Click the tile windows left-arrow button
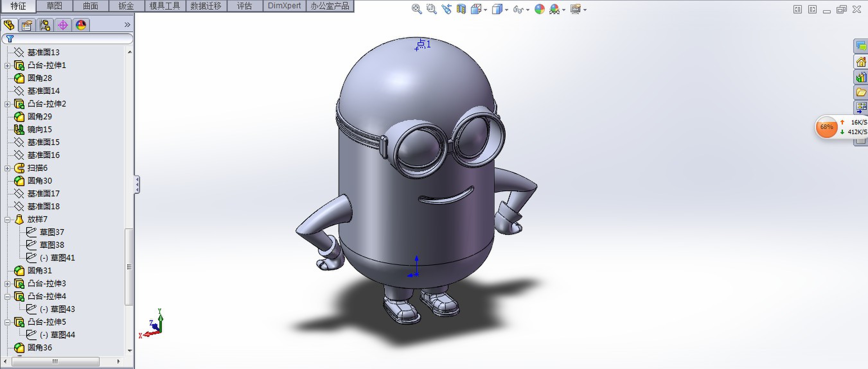This screenshot has width=868, height=369. (798, 9)
